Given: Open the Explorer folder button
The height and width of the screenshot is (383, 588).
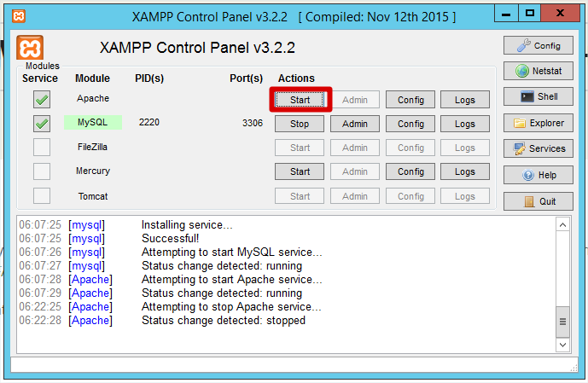Looking at the screenshot, I should (x=538, y=123).
